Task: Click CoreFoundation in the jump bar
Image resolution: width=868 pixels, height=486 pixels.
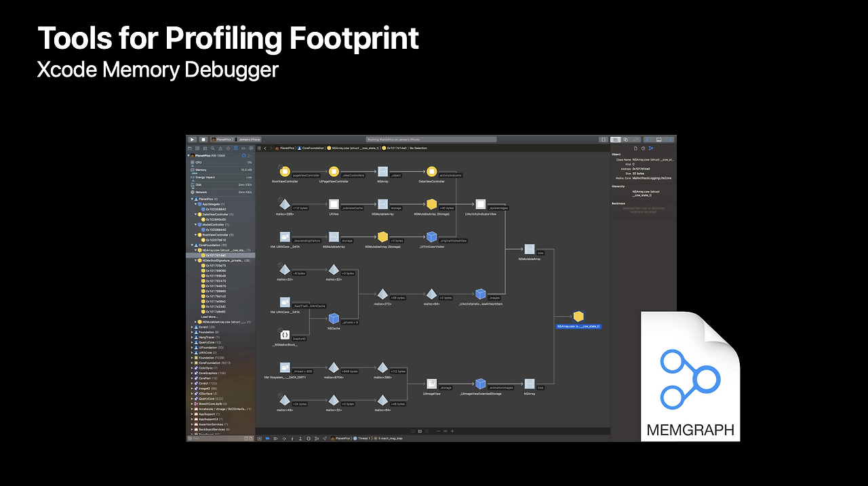Action: coord(313,148)
